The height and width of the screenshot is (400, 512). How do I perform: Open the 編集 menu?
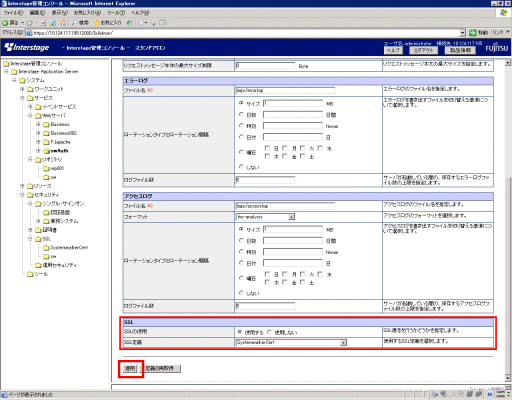(37, 13)
